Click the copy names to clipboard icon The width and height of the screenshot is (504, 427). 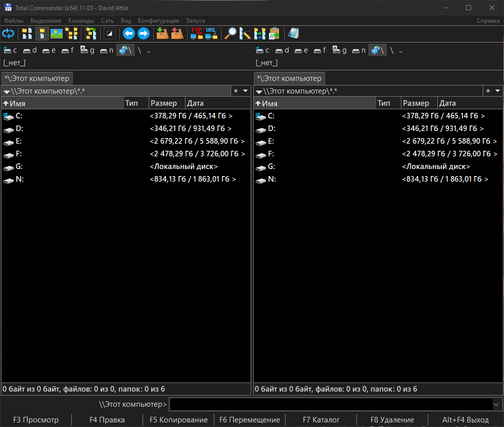[274, 33]
